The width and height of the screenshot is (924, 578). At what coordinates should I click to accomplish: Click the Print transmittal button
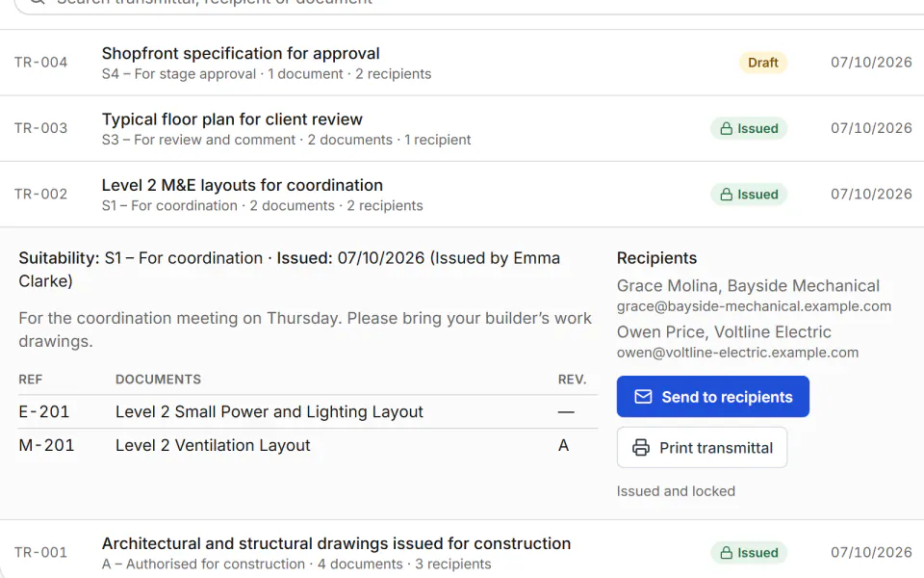tap(702, 448)
